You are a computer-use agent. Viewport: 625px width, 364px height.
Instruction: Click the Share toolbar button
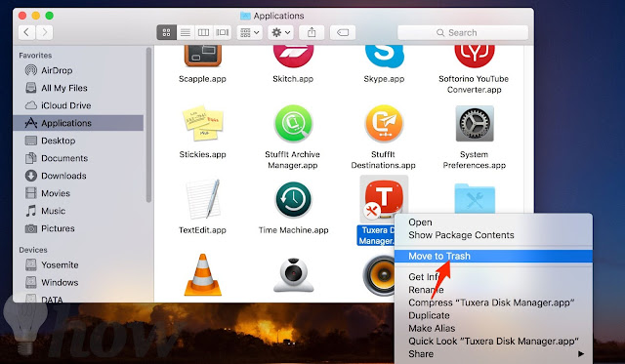click(312, 32)
